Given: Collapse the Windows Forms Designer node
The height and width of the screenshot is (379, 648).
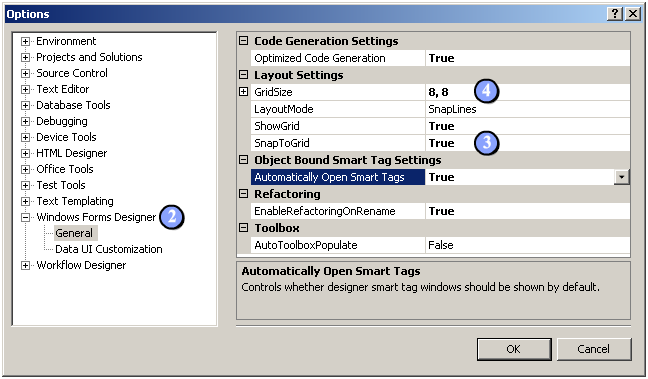Looking at the screenshot, I should coord(26,217).
